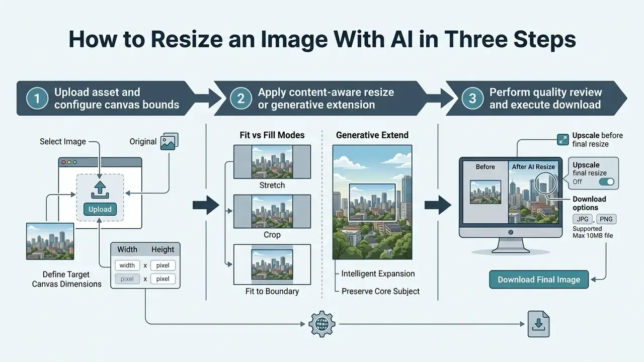Click the "Height" column header
644x362 pixels.
click(x=163, y=249)
